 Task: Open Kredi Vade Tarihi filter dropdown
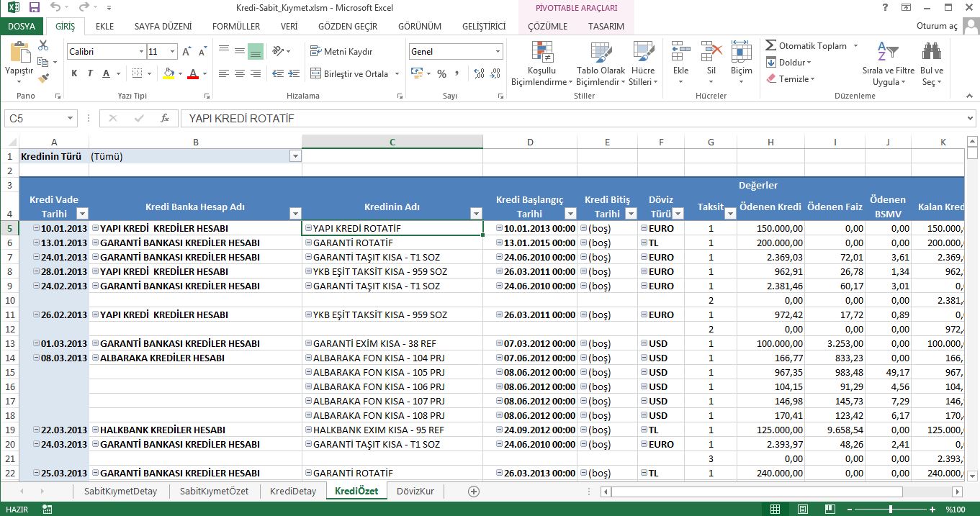point(82,214)
